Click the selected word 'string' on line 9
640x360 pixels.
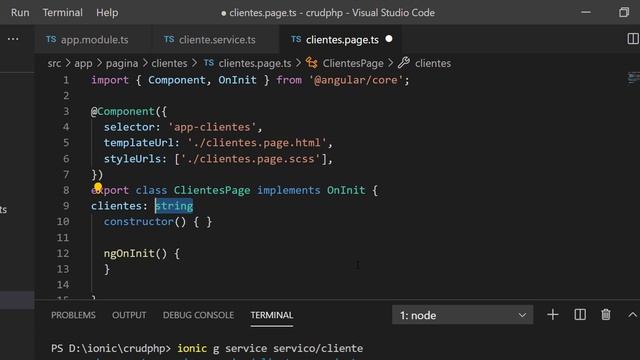tap(174, 206)
